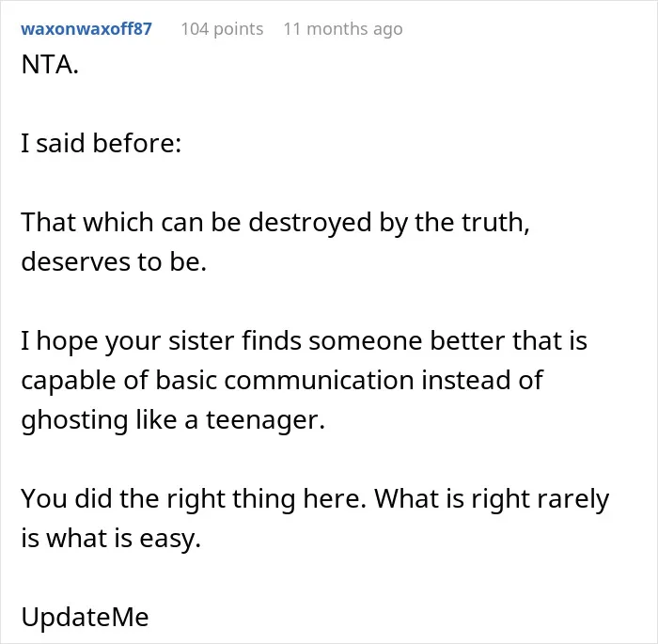Image resolution: width=658 pixels, height=644 pixels.
Task: Click the words 'That which can be'
Action: click(x=131, y=222)
